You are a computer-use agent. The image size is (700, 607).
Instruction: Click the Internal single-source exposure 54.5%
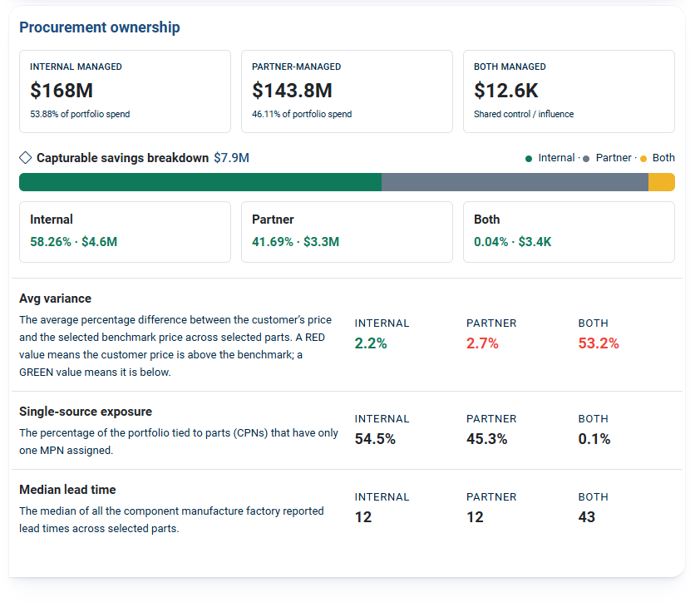tap(375, 438)
